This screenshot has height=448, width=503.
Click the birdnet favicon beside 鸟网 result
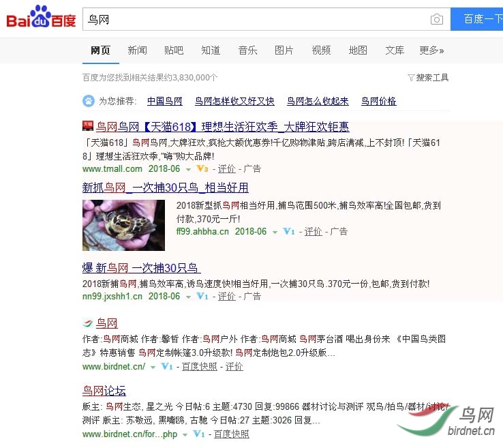coord(87,323)
